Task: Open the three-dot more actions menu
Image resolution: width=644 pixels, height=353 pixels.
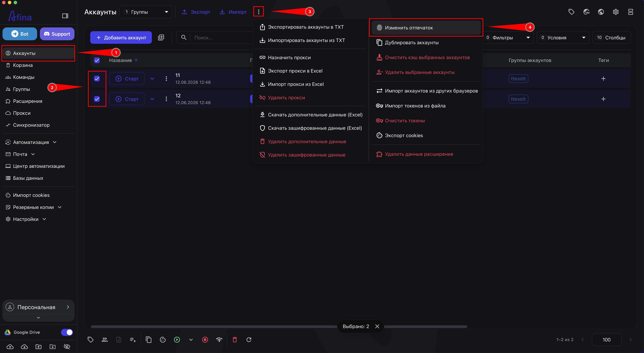Action: (x=258, y=12)
